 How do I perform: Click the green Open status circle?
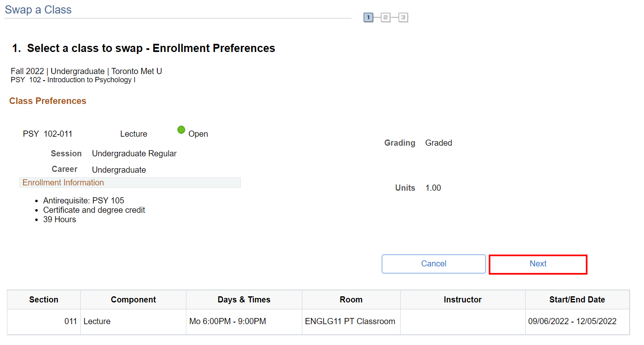181,130
